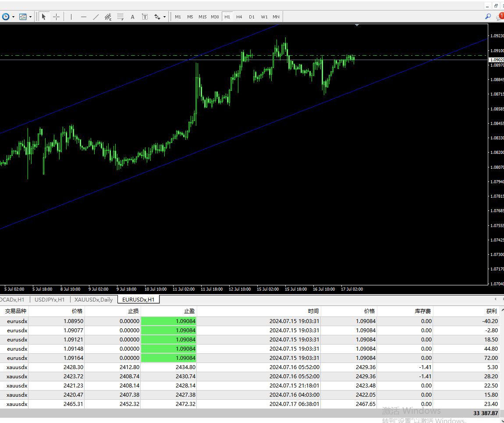Select the Arrows objects tool
This screenshot has width=504, height=423.
click(x=157, y=17)
